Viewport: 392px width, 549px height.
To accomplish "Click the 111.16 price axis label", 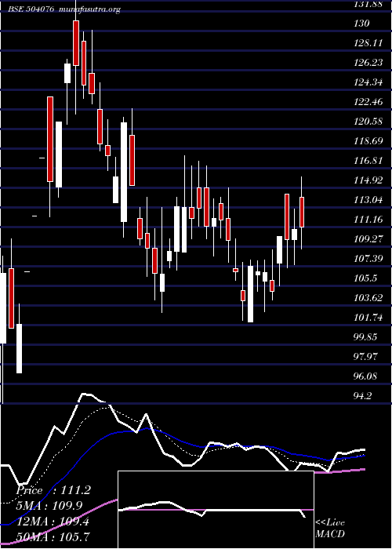I will [367, 220].
